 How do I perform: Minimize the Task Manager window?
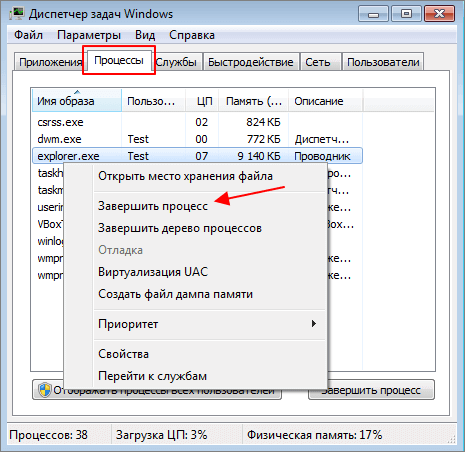373,14
